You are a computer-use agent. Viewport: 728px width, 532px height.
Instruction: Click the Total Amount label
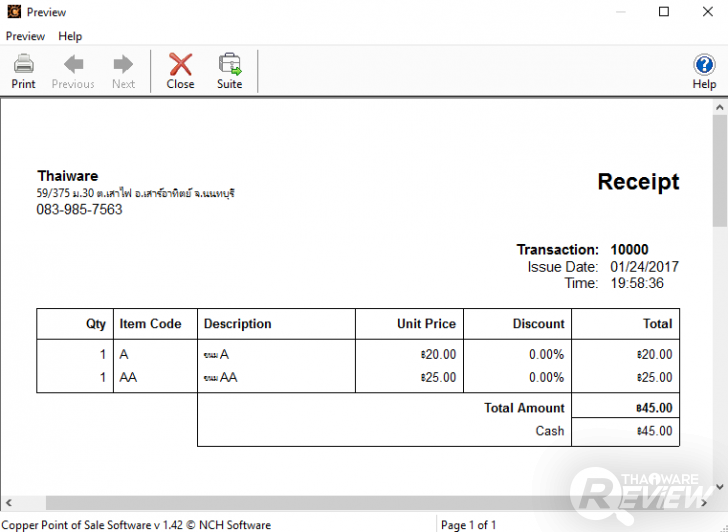[524, 408]
